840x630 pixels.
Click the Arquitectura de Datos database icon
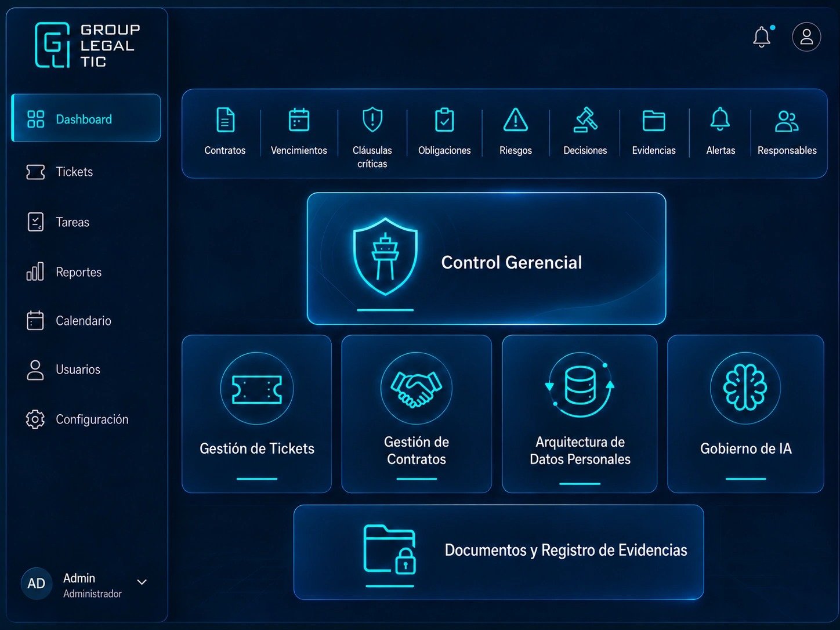[580, 385]
